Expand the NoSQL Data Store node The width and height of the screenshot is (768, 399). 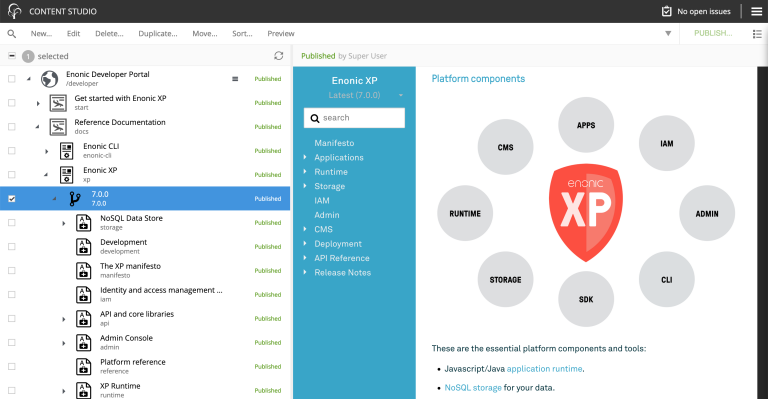(x=64, y=223)
